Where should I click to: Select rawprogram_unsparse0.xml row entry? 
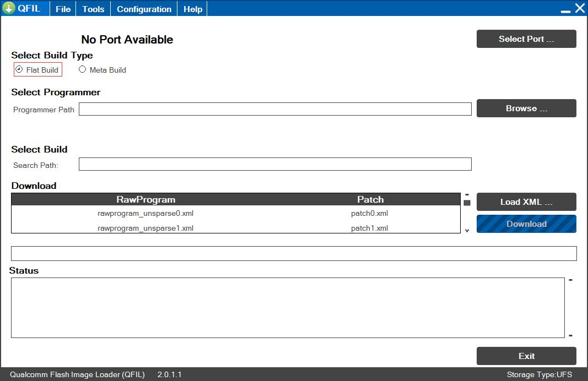pyautogui.click(x=145, y=213)
